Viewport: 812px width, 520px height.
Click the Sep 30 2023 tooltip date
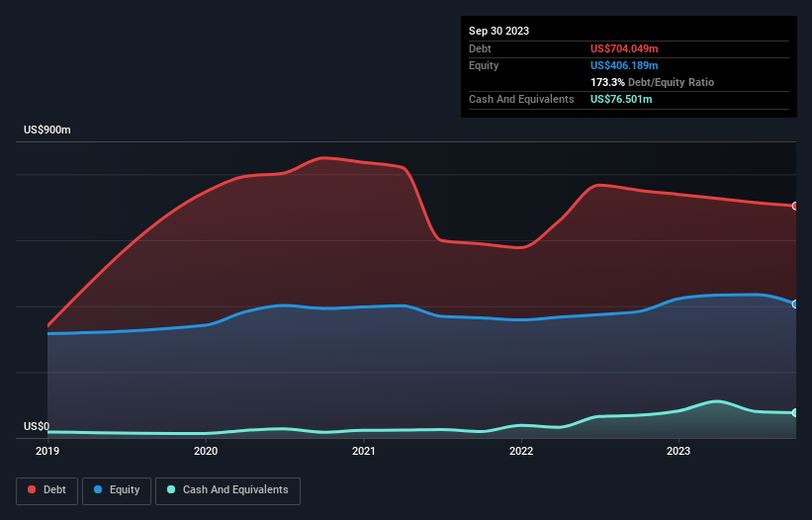coord(498,31)
